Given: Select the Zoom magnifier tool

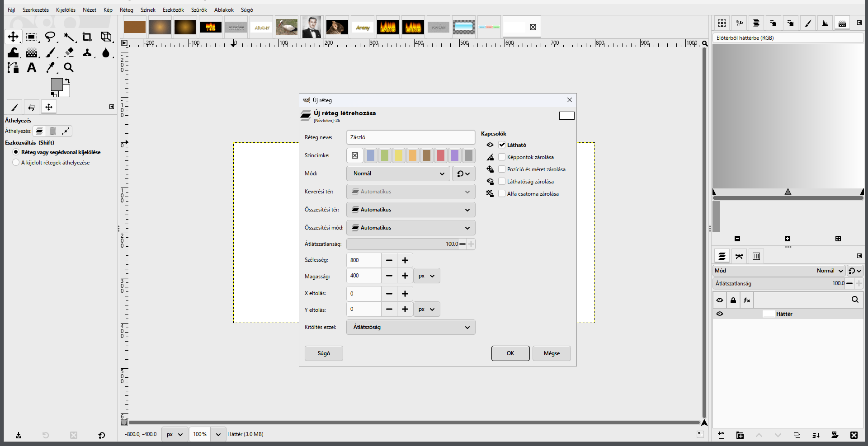Looking at the screenshot, I should (x=69, y=68).
